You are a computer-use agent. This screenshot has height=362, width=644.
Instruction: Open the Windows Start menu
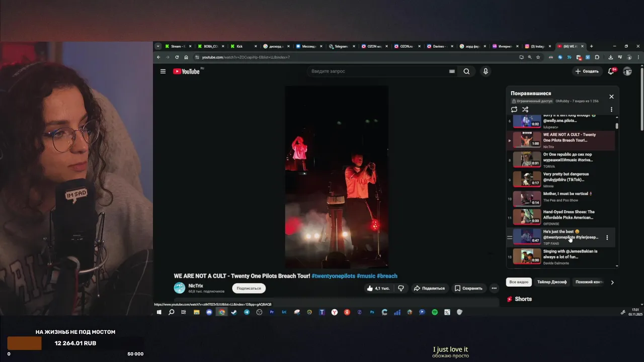point(159,312)
